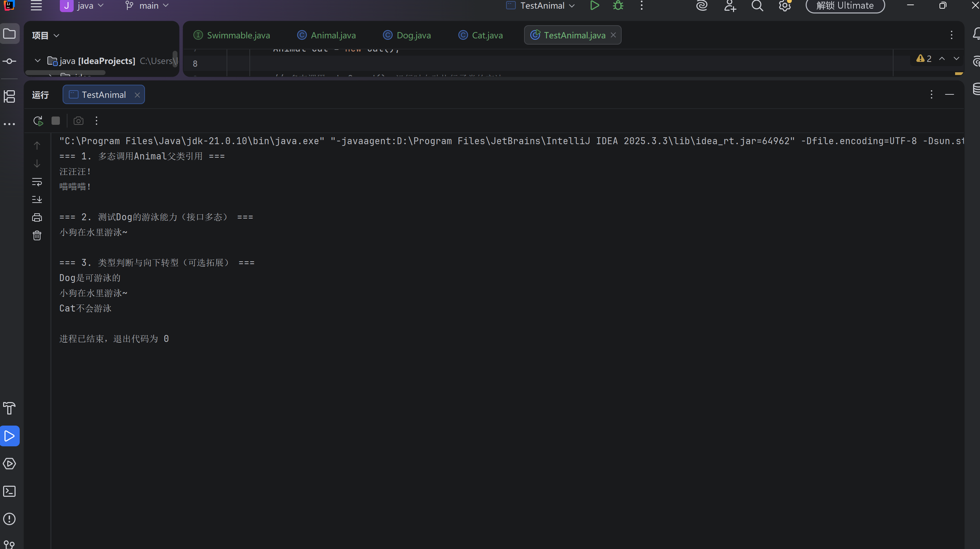980x549 pixels.
Task: Collapse the java [IdeaProjects] tree node
Action: 38,61
